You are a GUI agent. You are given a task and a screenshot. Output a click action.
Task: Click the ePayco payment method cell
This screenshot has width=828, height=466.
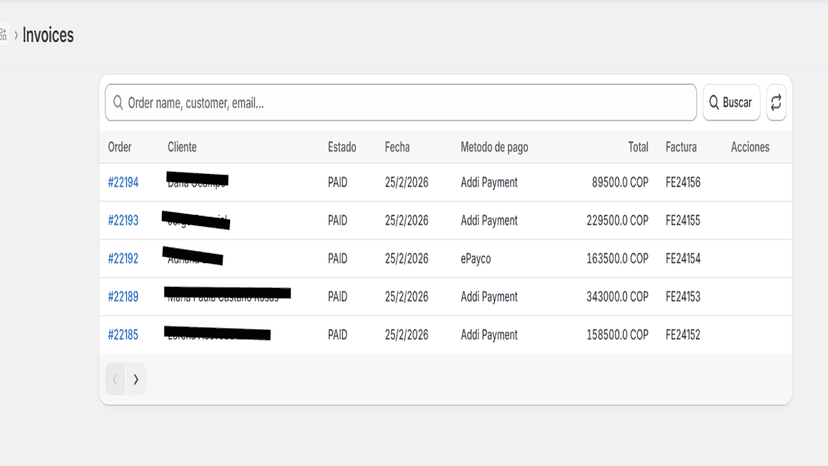[476, 258]
